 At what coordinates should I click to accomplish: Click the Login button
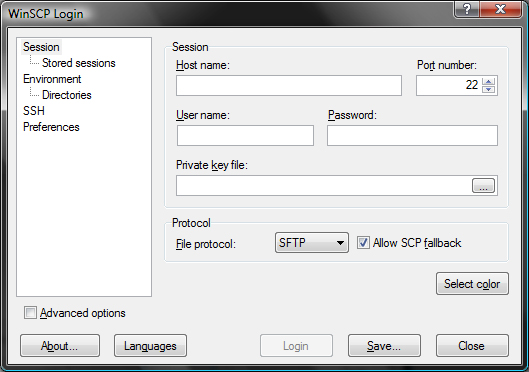click(x=296, y=346)
